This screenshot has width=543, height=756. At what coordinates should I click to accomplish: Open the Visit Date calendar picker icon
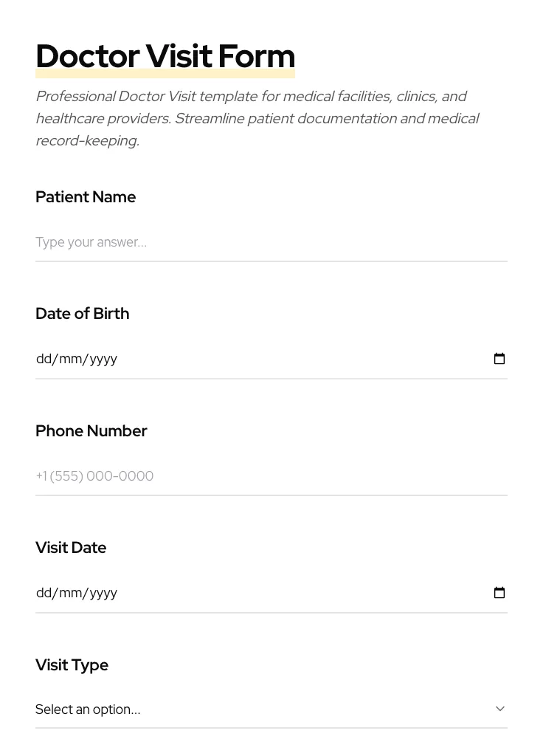click(499, 593)
